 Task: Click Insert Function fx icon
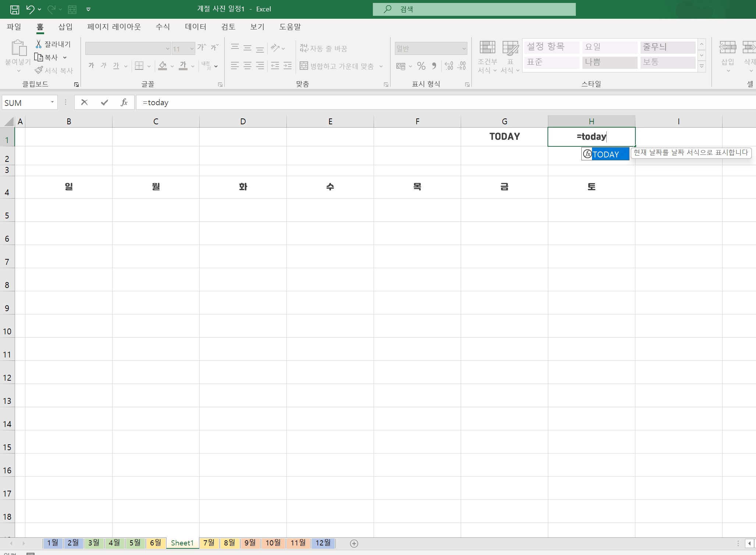click(124, 102)
